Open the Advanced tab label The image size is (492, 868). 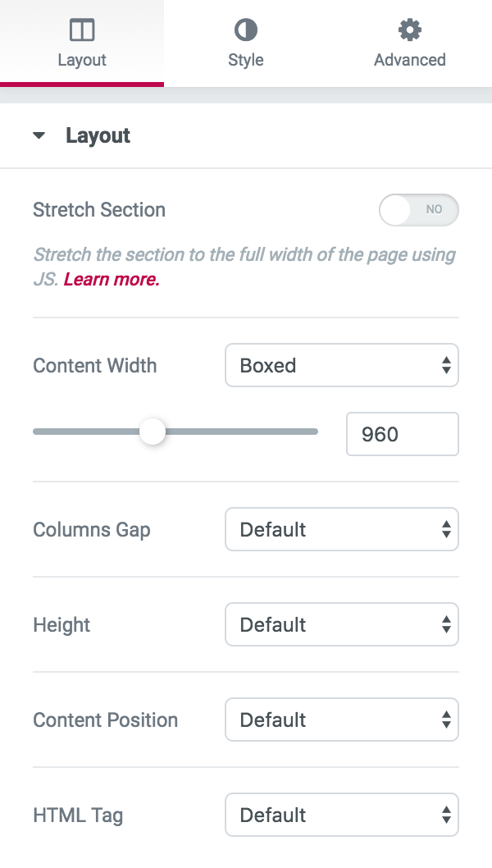point(409,60)
